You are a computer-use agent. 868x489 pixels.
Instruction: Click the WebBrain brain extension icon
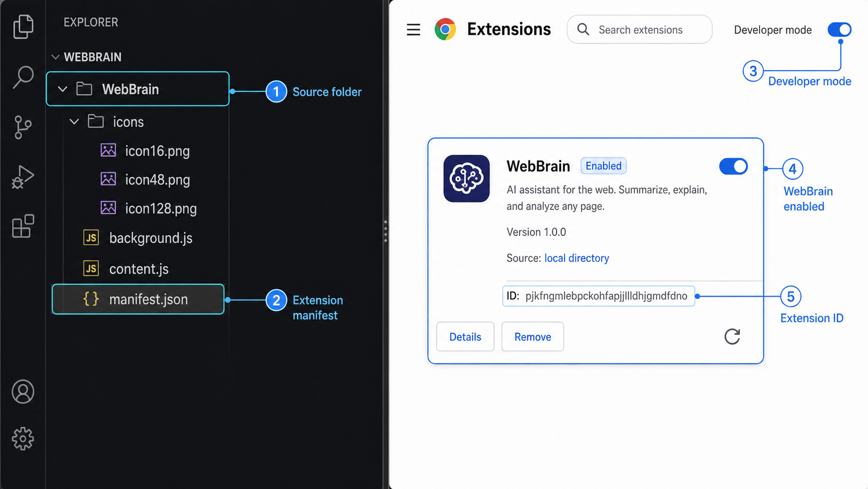coord(466,178)
